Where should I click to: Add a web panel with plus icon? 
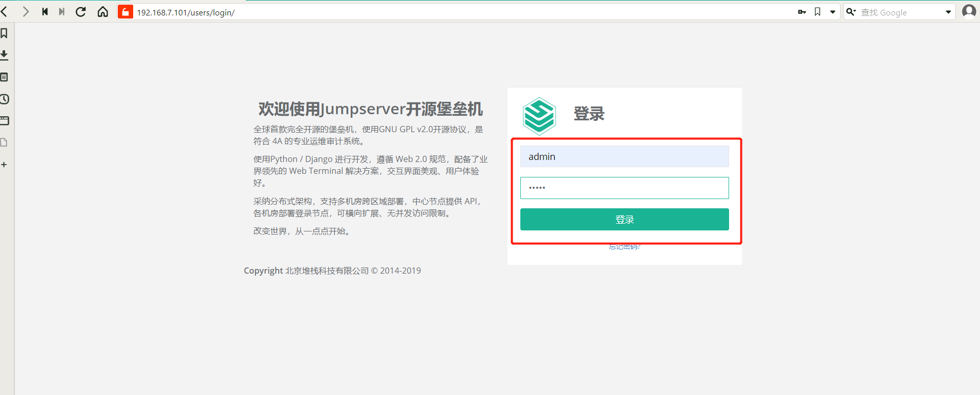tap(4, 165)
